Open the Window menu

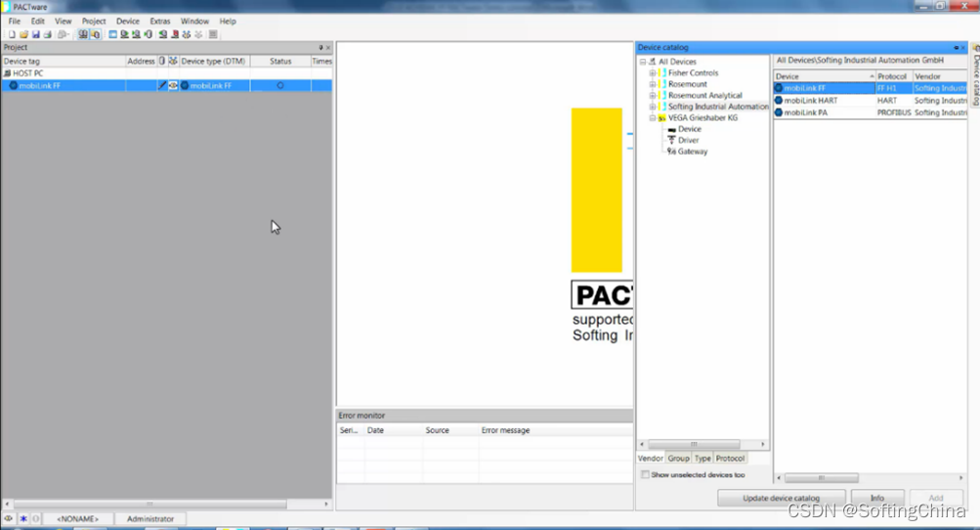[x=195, y=22]
